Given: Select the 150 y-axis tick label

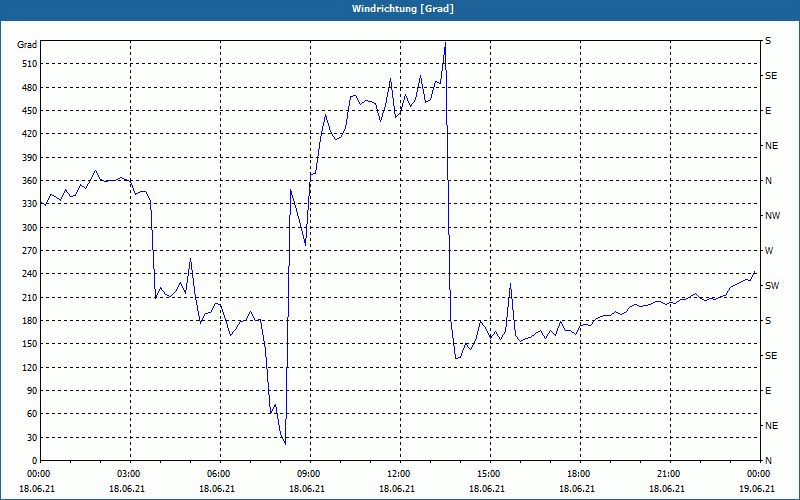Looking at the screenshot, I should 30,344.
